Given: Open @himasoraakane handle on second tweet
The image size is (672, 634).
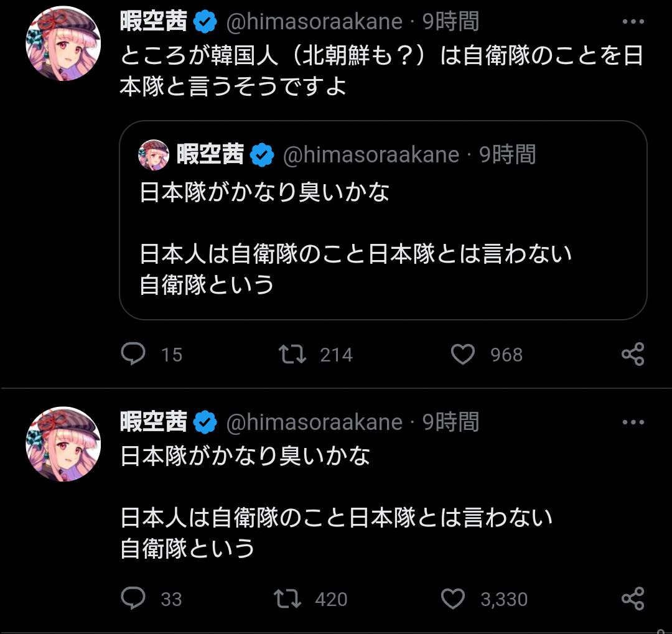Looking at the screenshot, I should pyautogui.click(x=314, y=422).
